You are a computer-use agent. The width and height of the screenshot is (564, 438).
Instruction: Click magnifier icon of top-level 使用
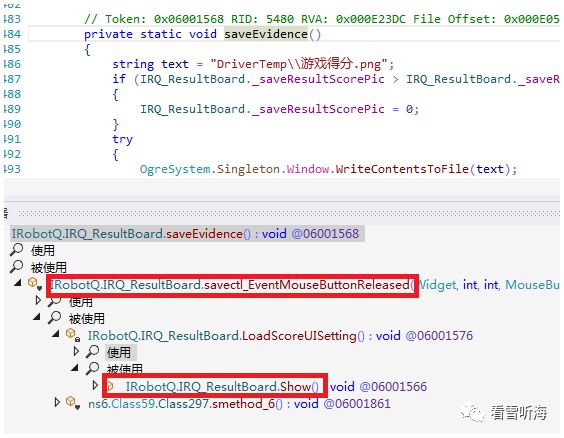tap(17, 249)
